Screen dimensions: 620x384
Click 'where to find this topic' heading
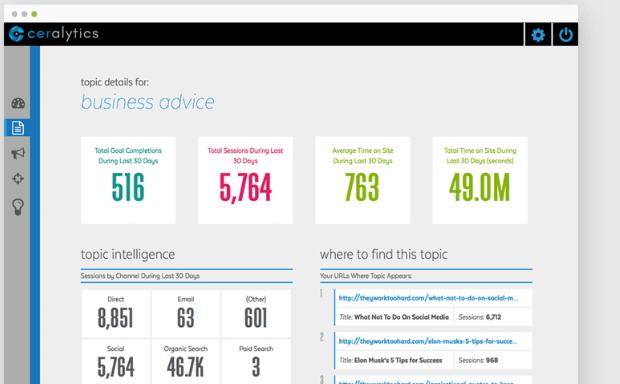(x=384, y=254)
